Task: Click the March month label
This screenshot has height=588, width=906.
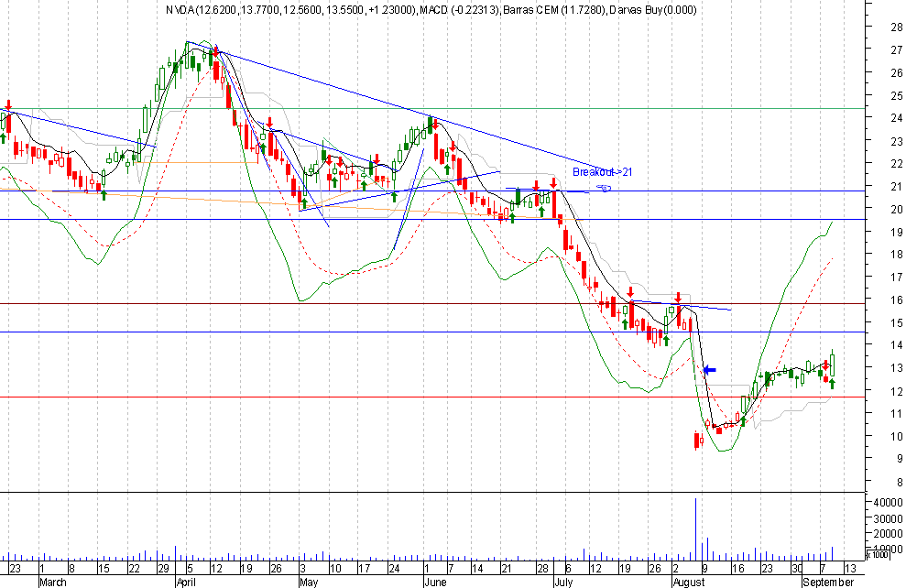Action: pyautogui.click(x=52, y=583)
